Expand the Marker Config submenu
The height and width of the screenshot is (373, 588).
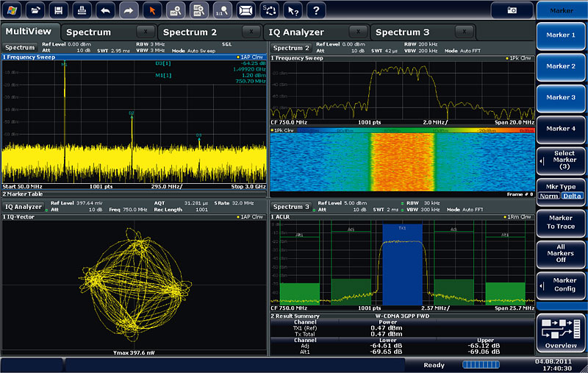[x=561, y=284]
